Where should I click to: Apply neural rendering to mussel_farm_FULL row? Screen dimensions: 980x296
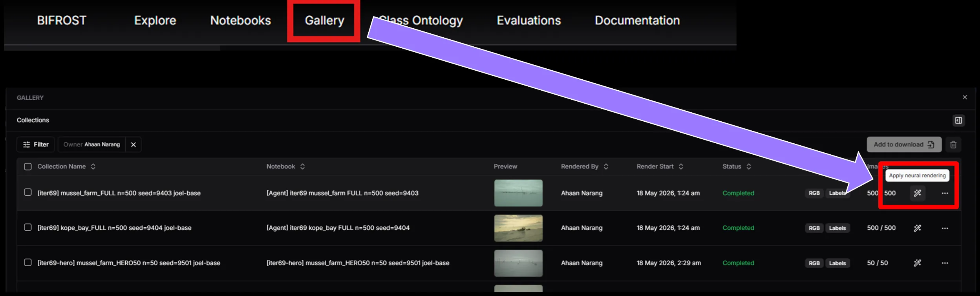tap(918, 193)
